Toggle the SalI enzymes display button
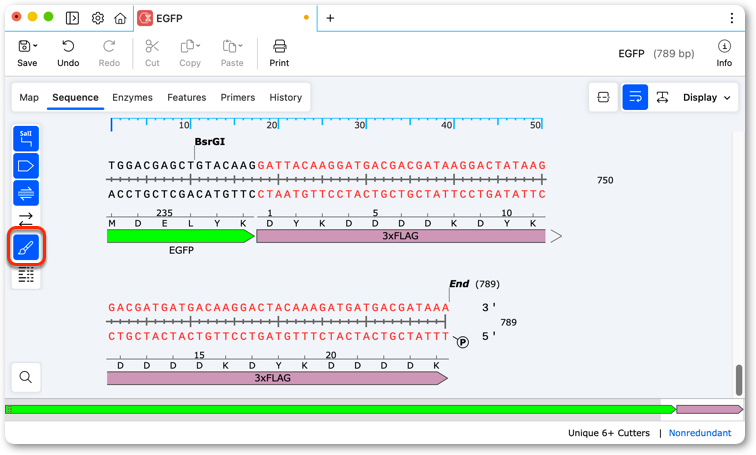Viewport: 756px width, 455px height. tap(26, 139)
